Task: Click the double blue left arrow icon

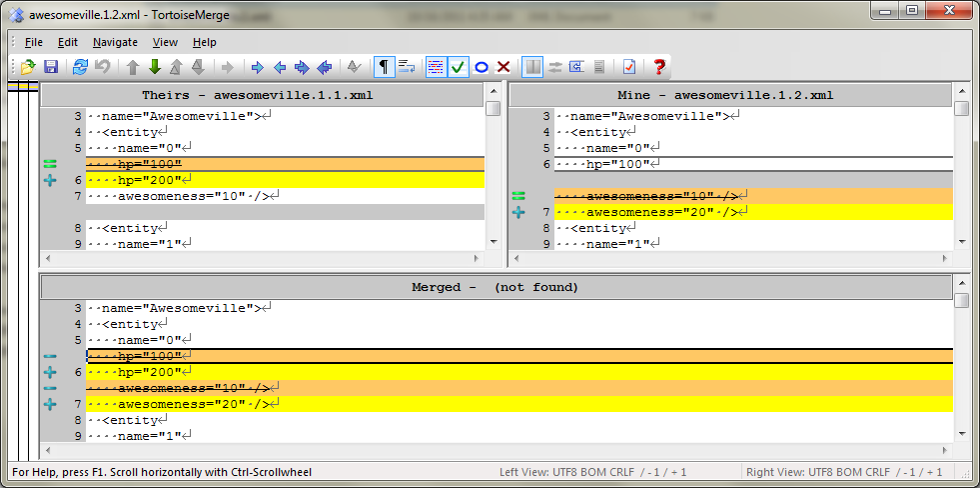Action: coord(325,67)
